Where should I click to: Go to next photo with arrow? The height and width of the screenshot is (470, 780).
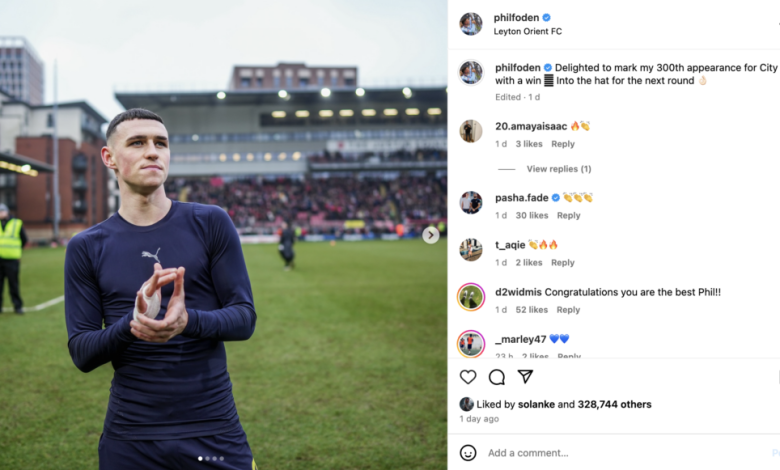point(431,235)
